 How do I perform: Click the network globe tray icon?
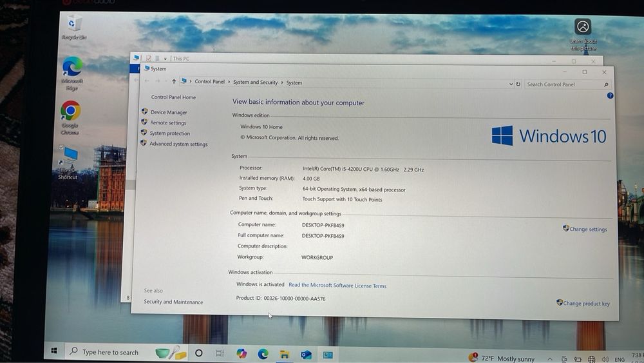591,359
